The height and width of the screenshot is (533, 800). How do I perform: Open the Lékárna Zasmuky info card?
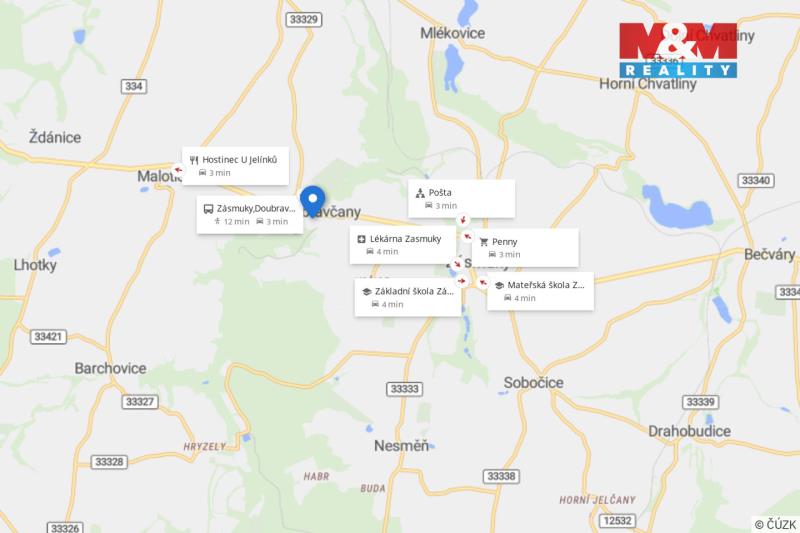point(403,245)
